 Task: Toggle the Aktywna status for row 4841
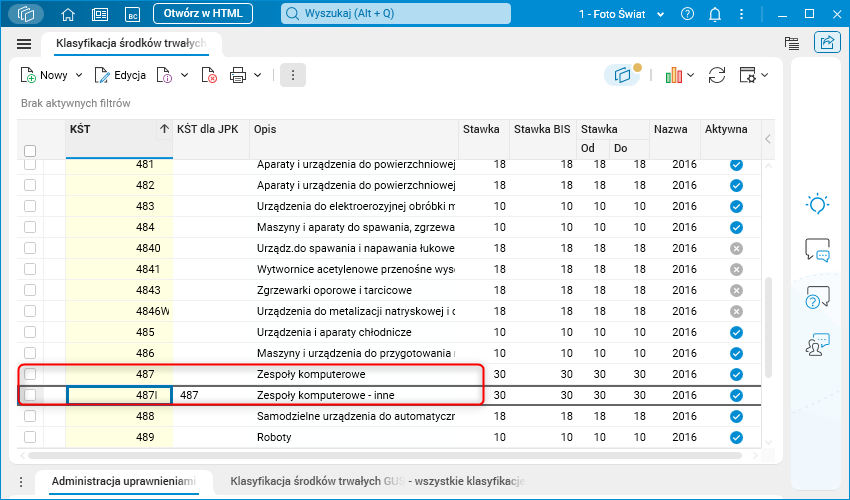[x=736, y=270]
